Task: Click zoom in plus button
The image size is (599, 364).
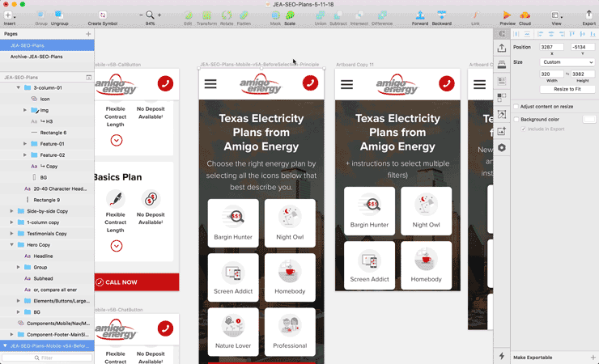Action: [159, 15]
